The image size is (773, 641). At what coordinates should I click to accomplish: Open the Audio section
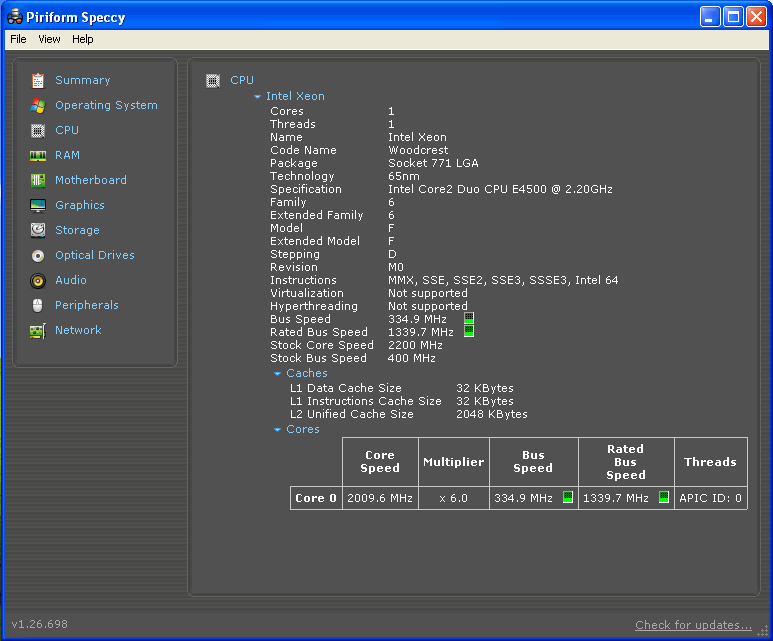click(x=71, y=280)
